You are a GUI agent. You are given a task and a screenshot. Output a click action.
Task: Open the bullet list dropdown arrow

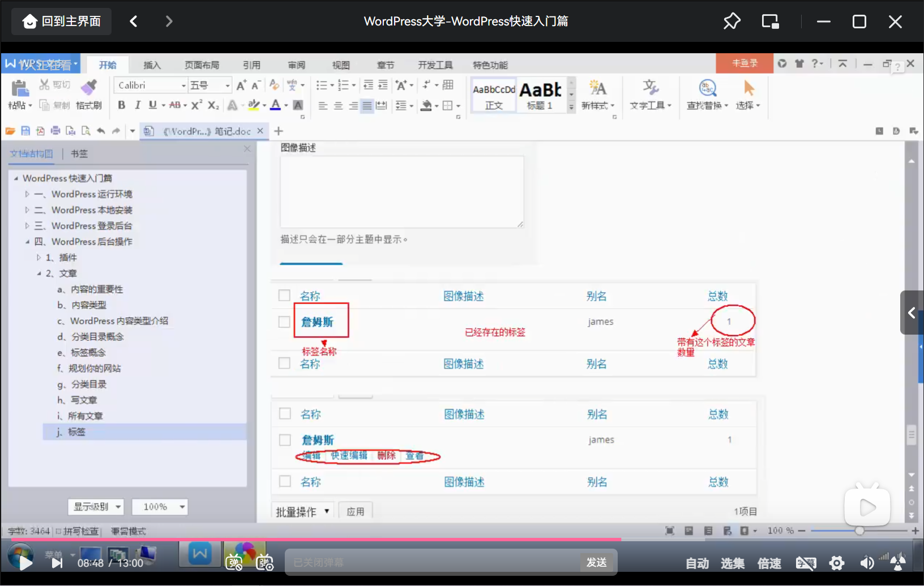331,85
